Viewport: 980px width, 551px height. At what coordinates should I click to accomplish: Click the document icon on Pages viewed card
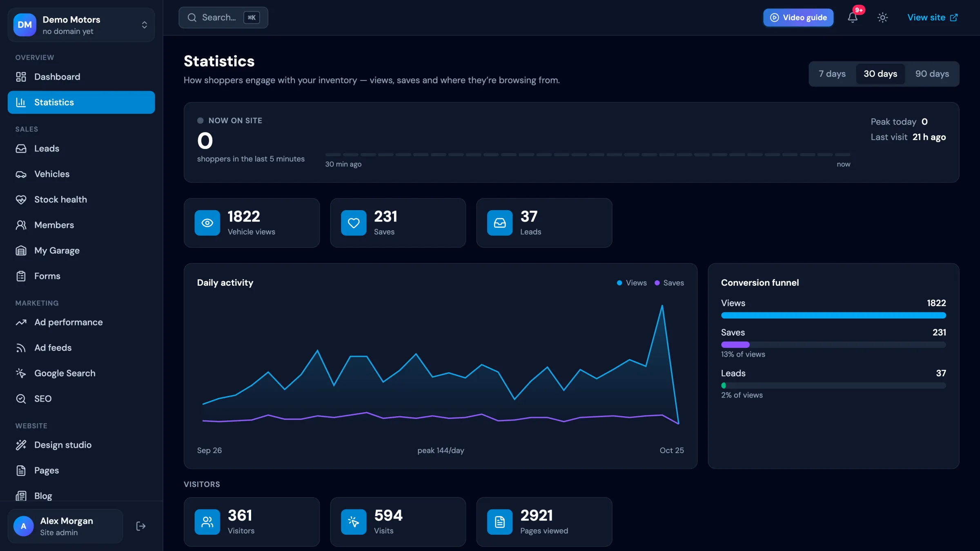click(x=500, y=522)
